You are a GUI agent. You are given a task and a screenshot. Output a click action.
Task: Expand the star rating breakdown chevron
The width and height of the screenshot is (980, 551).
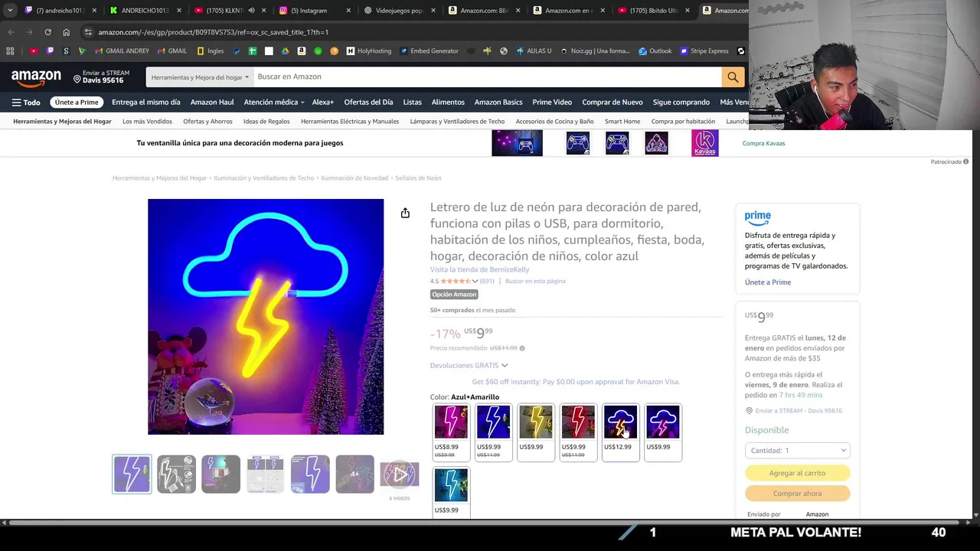click(475, 281)
